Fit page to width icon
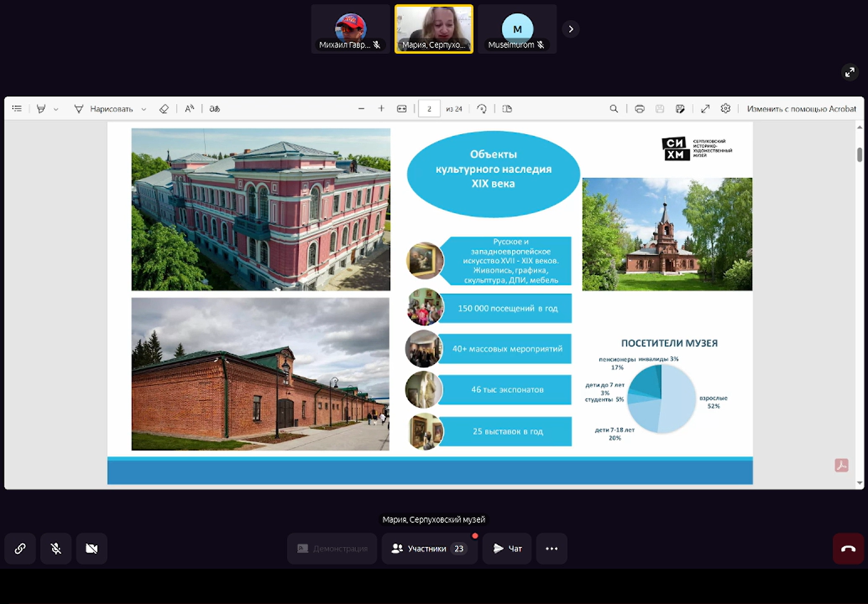The width and height of the screenshot is (868, 604). pos(402,108)
